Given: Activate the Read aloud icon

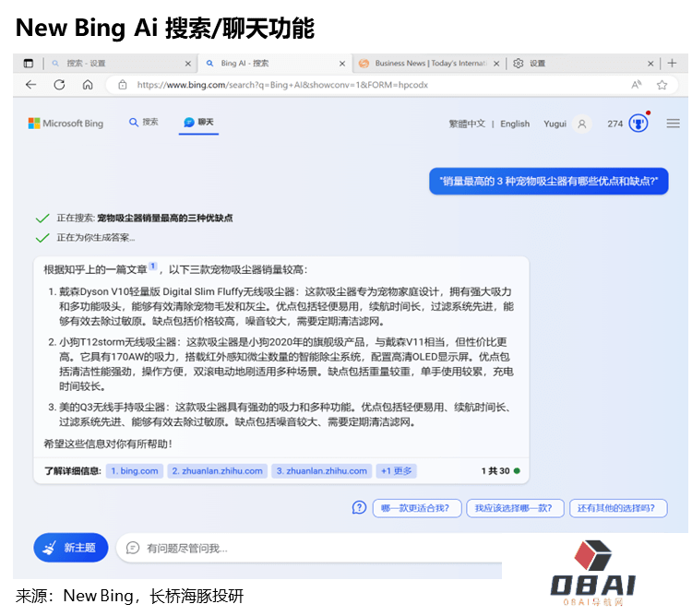Looking at the screenshot, I should 637,85.
